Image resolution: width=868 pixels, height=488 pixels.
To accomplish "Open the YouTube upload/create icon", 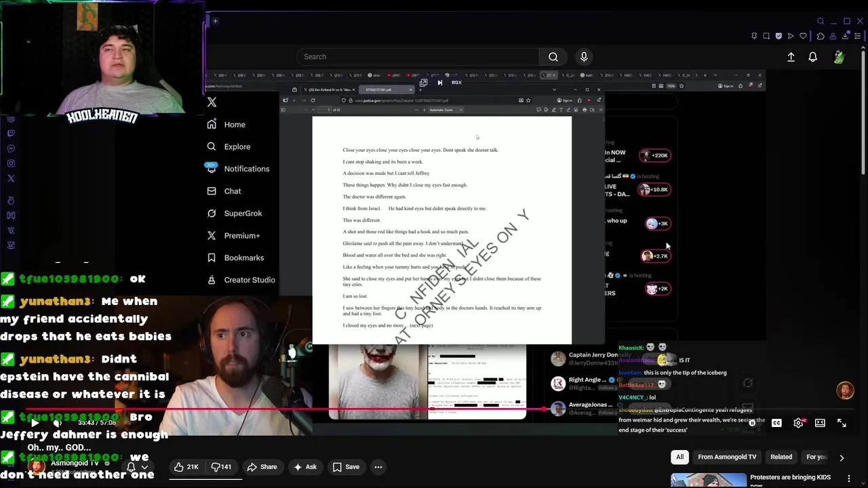I will pos(791,58).
